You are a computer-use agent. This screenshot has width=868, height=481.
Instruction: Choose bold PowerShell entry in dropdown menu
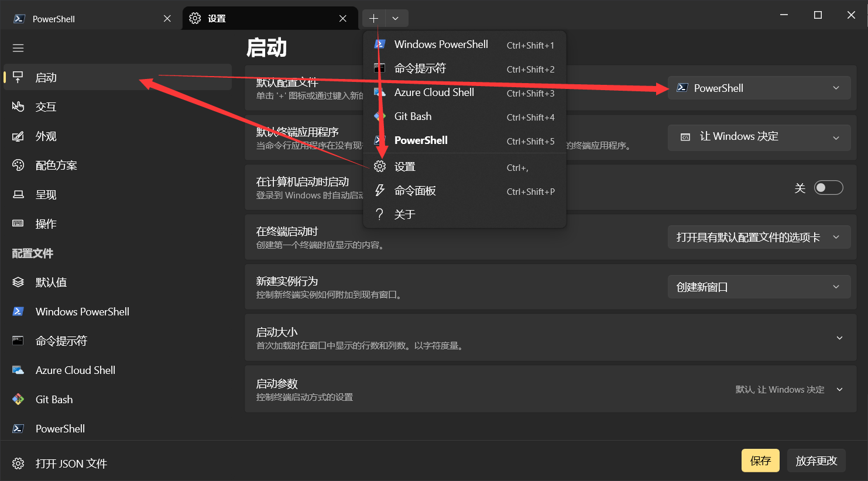[465, 140]
